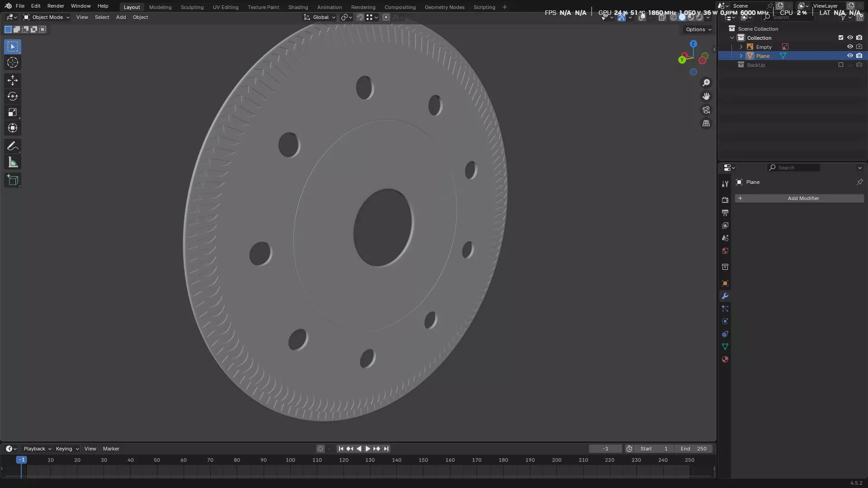
Task: Uncheck the Collection exclude checkbox
Action: pos(841,38)
